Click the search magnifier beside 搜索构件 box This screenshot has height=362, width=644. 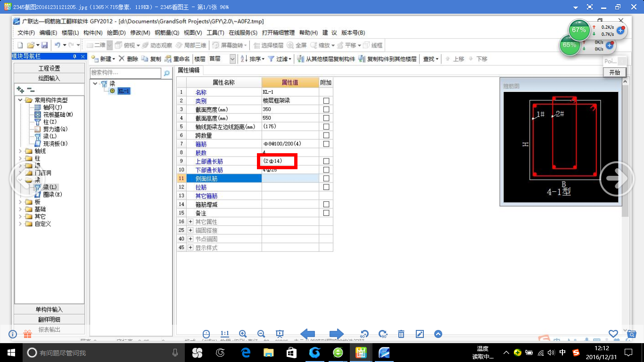[166, 73]
